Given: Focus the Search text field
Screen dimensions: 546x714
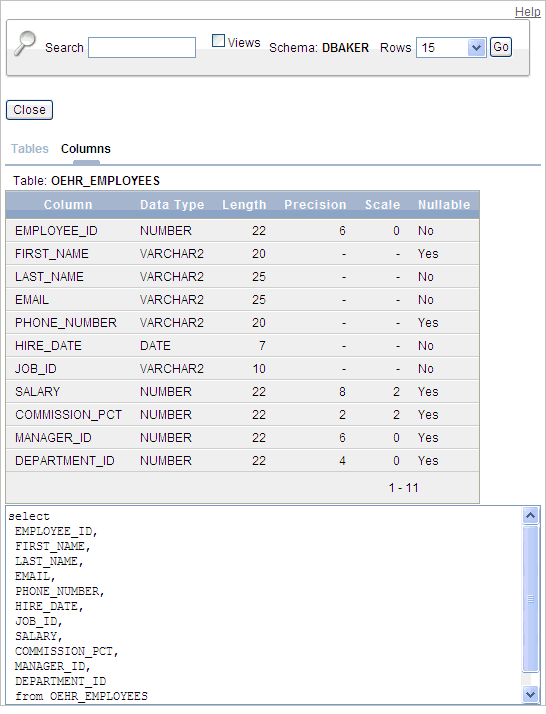Looking at the screenshot, I should (x=142, y=48).
